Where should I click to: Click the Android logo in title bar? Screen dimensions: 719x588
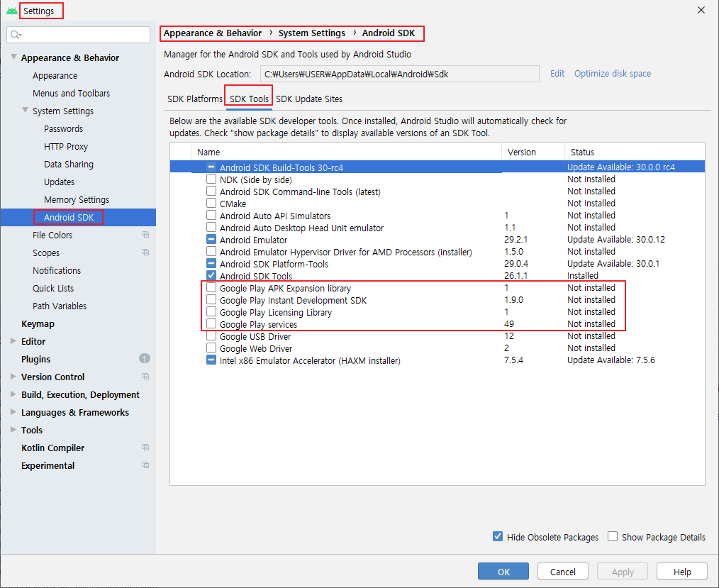(12, 11)
